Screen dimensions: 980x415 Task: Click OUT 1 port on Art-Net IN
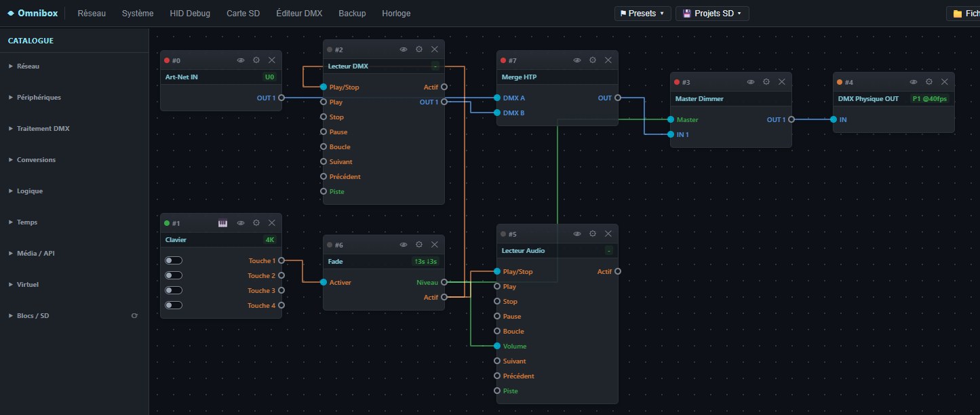coord(281,98)
